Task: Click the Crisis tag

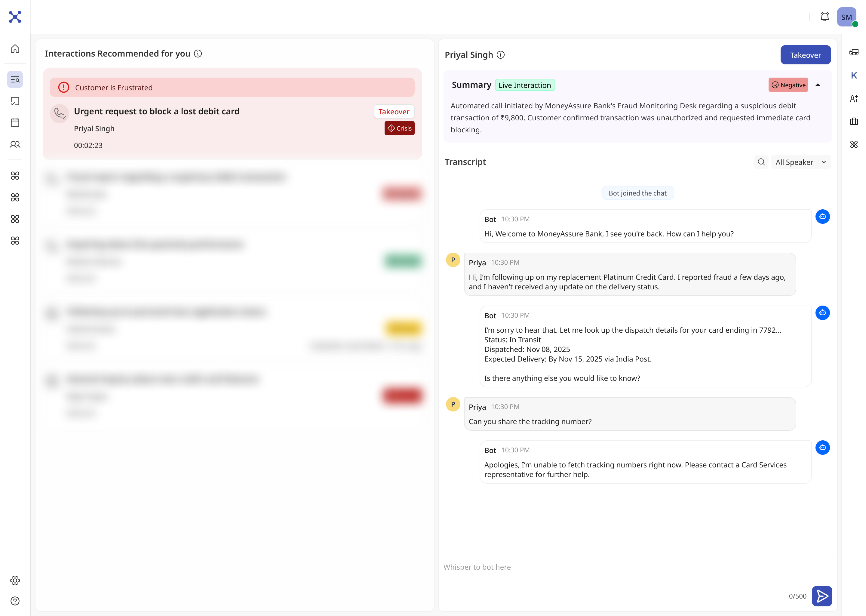Action: tap(399, 128)
